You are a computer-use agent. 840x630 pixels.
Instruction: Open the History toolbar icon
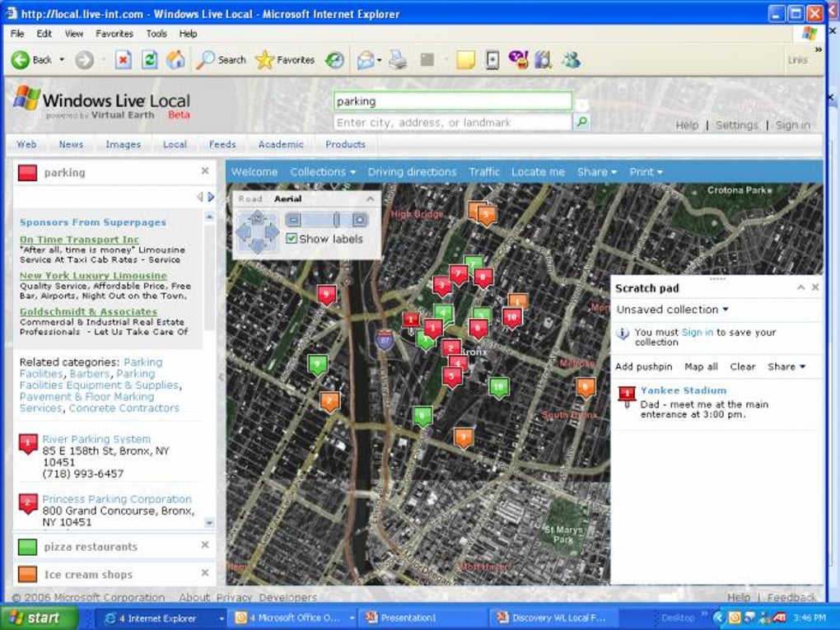coord(335,60)
